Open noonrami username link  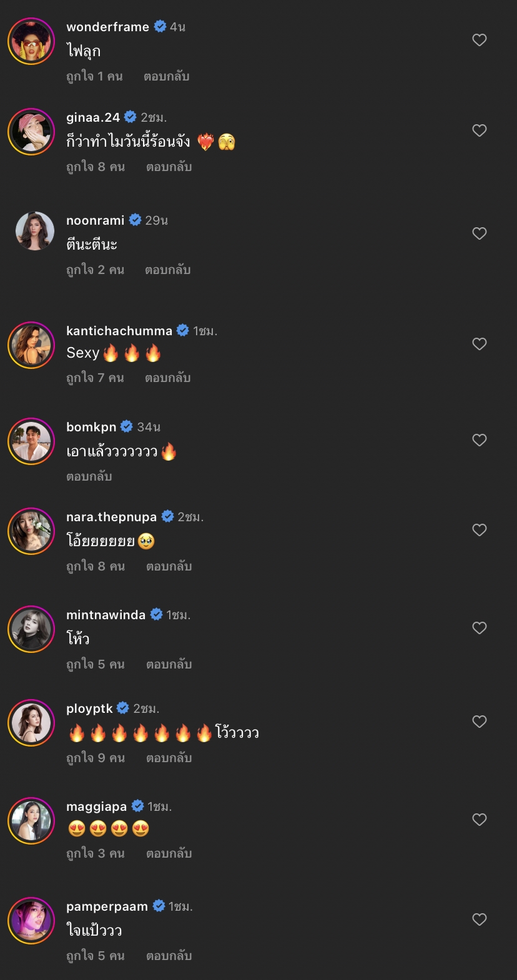(x=96, y=220)
